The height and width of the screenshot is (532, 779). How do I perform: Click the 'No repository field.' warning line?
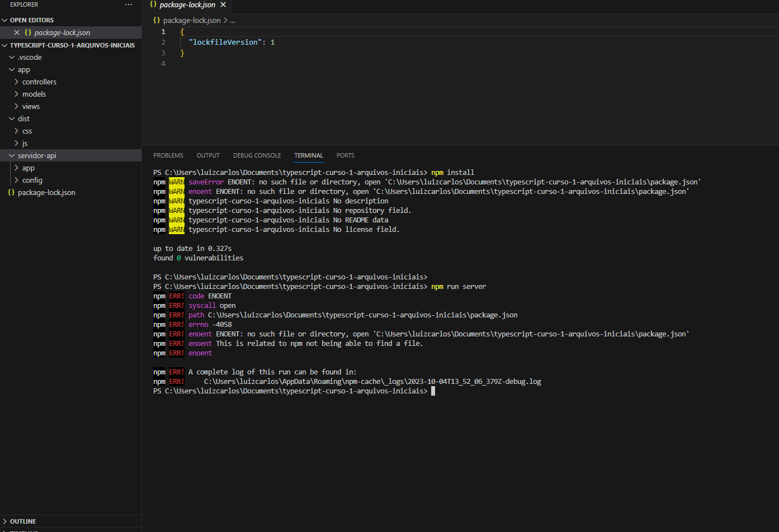[282, 210]
